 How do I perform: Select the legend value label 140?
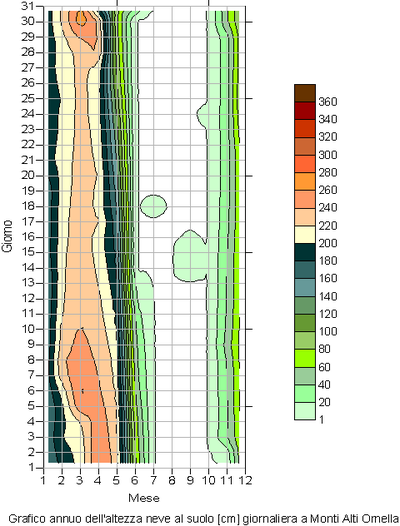pos(328,297)
